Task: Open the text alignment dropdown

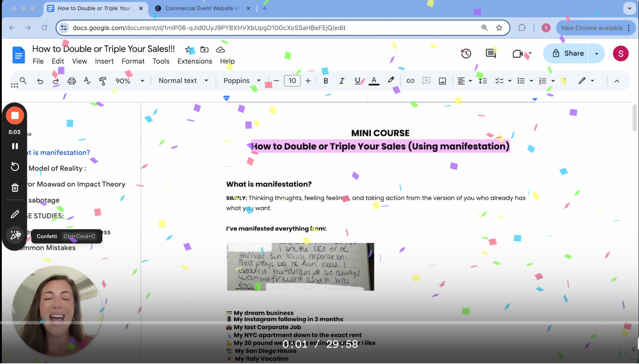Action: pyautogui.click(x=465, y=81)
